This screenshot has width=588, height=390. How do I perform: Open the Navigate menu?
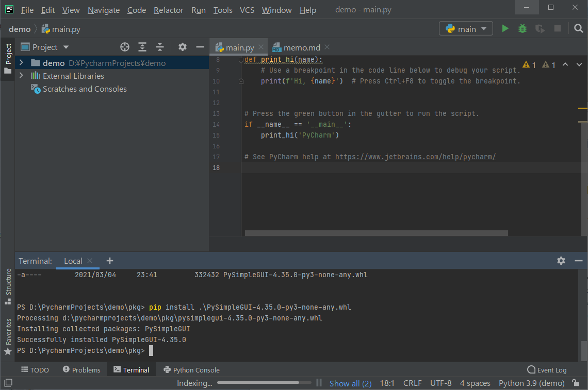(104, 10)
